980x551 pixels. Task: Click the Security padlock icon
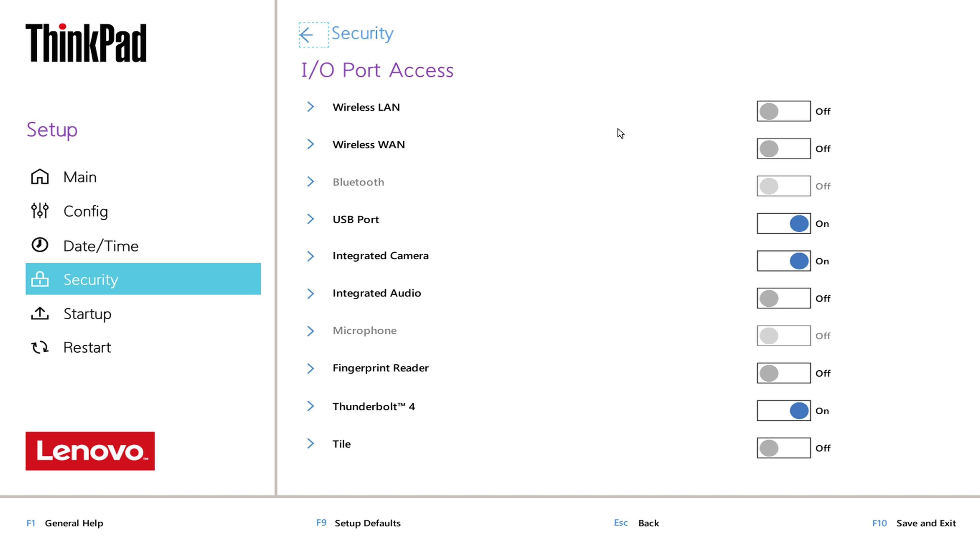[40, 279]
